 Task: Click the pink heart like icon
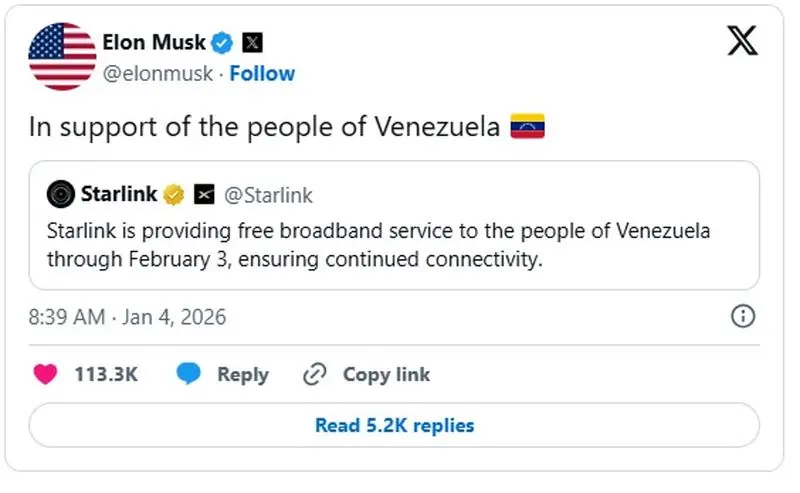[x=46, y=374]
